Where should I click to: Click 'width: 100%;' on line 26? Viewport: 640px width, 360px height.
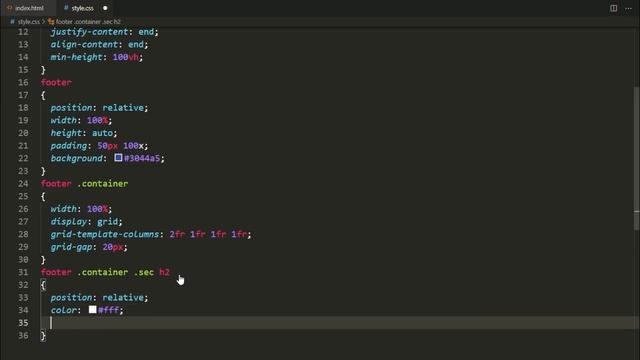tap(81, 209)
